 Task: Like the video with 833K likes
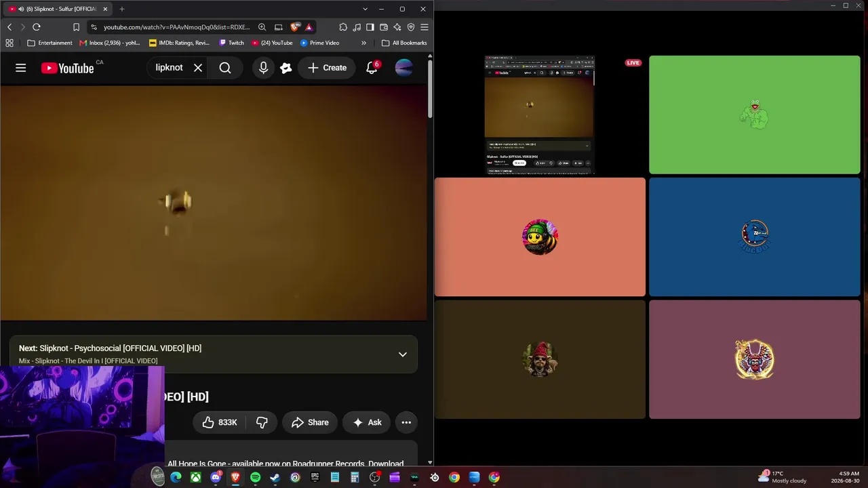pyautogui.click(x=220, y=422)
